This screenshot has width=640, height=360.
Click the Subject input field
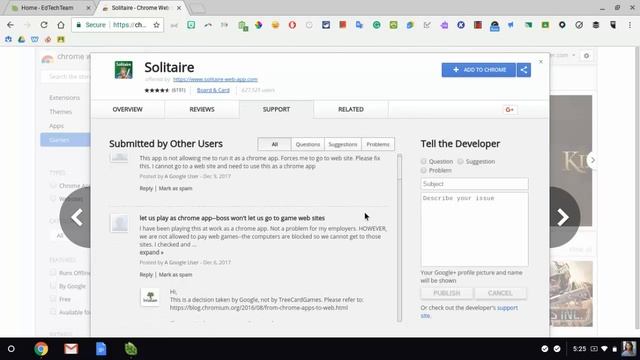click(x=474, y=184)
